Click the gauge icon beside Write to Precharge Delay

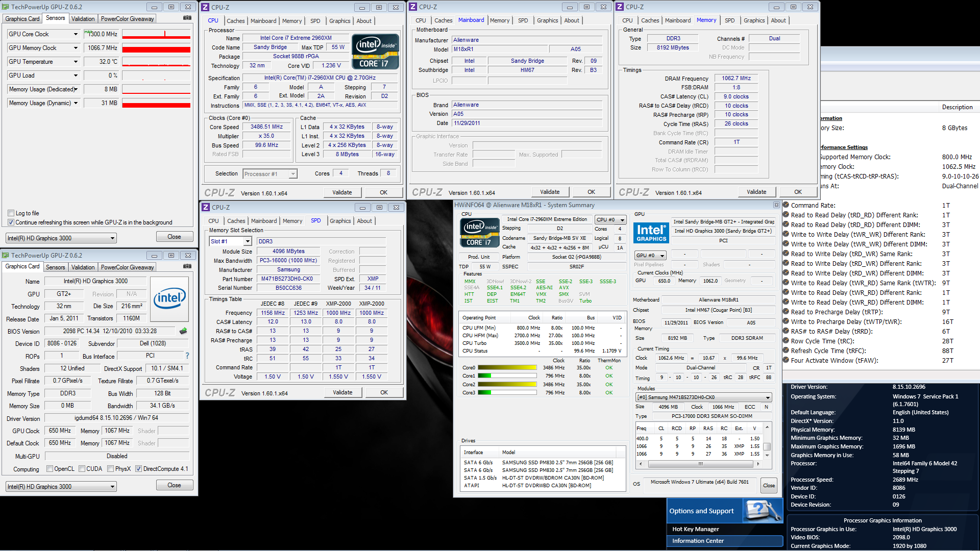[786, 321]
